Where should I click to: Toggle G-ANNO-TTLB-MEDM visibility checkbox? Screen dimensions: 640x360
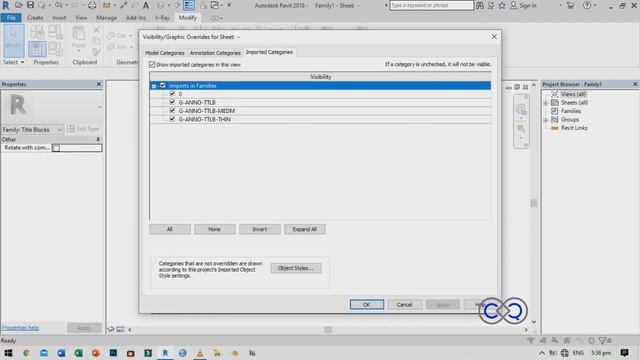tap(172, 111)
